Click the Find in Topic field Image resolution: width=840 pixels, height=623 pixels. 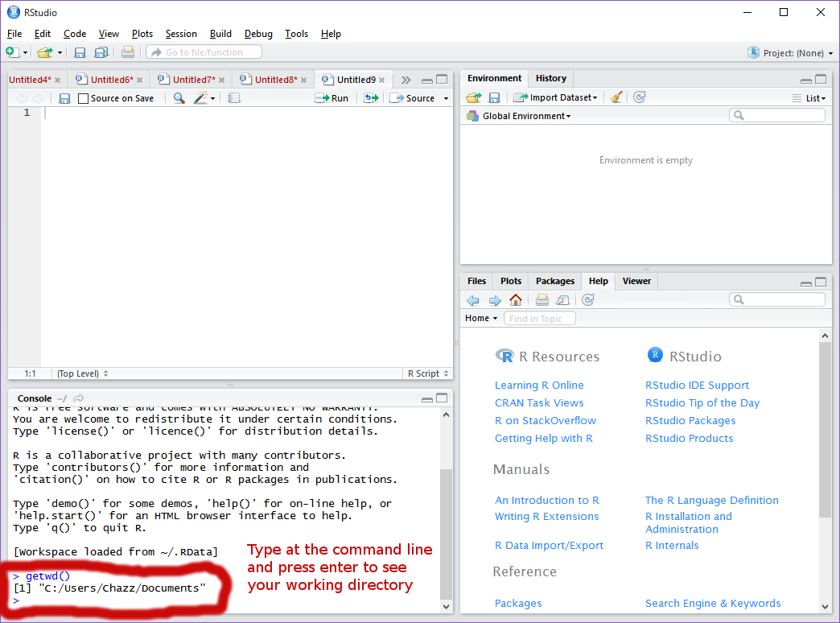(539, 319)
